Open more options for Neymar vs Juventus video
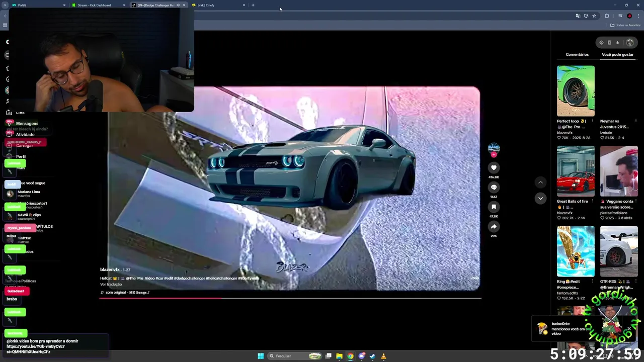This screenshot has height=362, width=644. click(636, 121)
